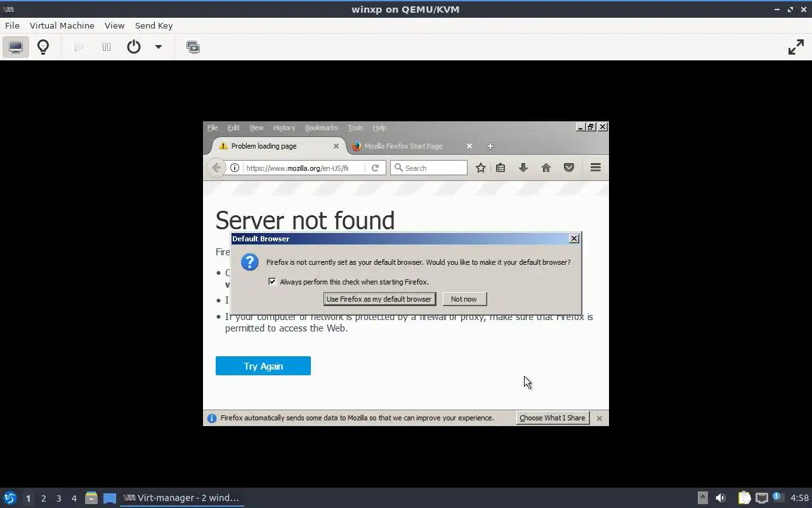
Task: Click the info icon in notification bar
Action: [212, 418]
